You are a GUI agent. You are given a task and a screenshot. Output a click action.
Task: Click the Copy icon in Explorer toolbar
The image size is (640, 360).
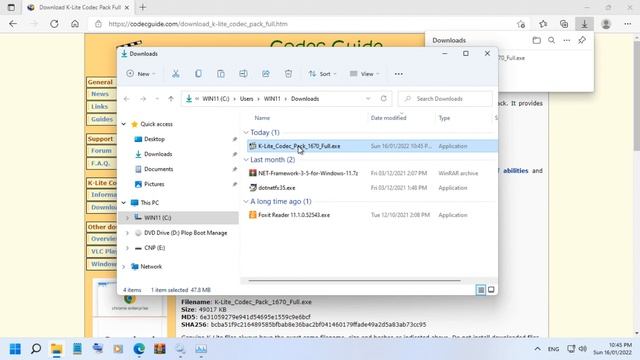click(x=198, y=74)
